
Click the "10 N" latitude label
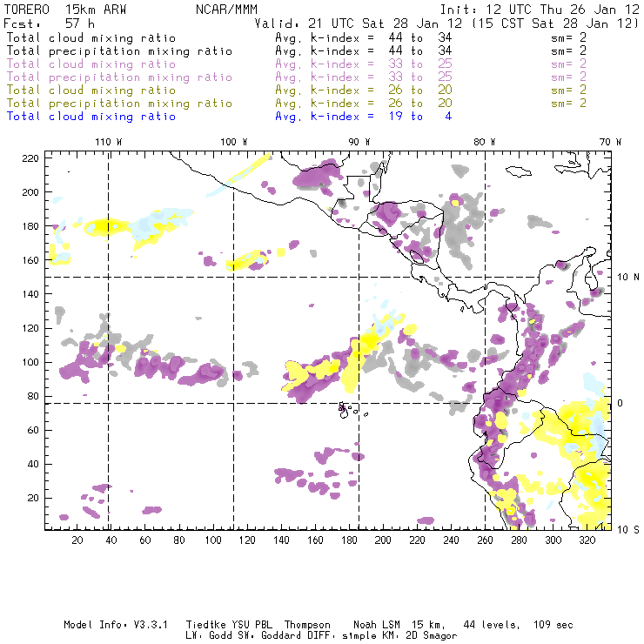[628, 278]
